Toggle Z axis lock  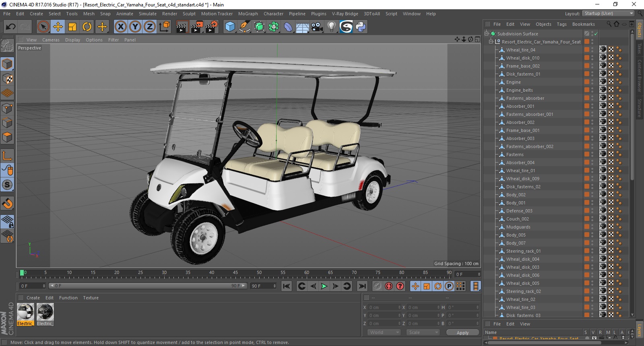(149, 27)
